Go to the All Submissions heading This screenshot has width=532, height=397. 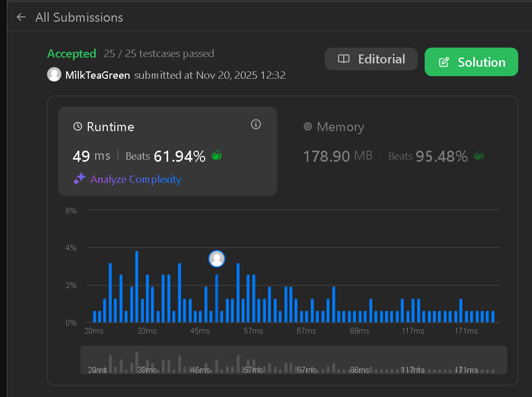pos(79,17)
